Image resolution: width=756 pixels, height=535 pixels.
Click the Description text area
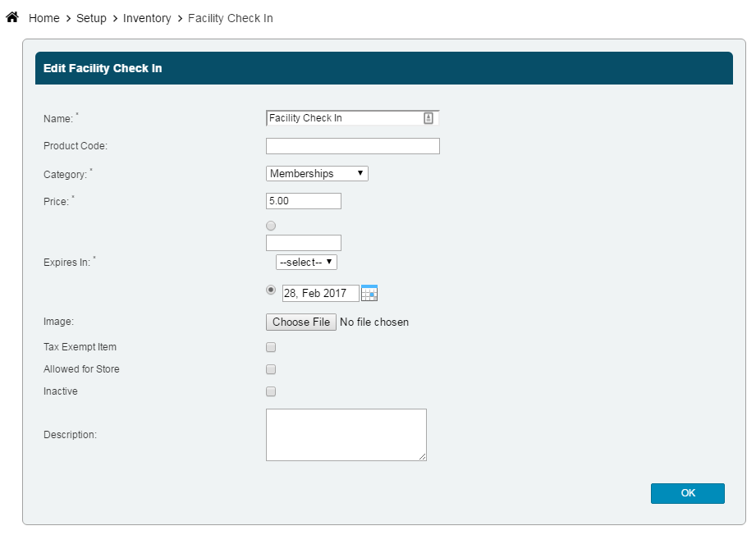point(346,434)
